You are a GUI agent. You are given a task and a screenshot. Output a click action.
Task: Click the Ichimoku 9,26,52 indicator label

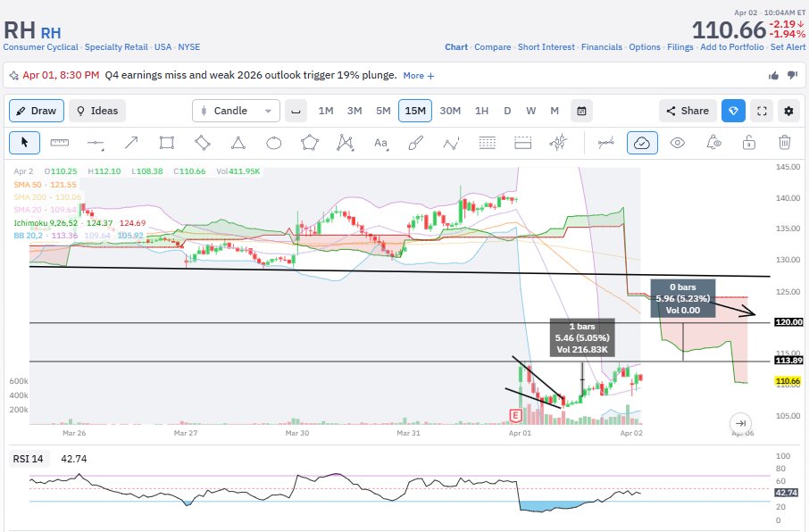coord(46,223)
